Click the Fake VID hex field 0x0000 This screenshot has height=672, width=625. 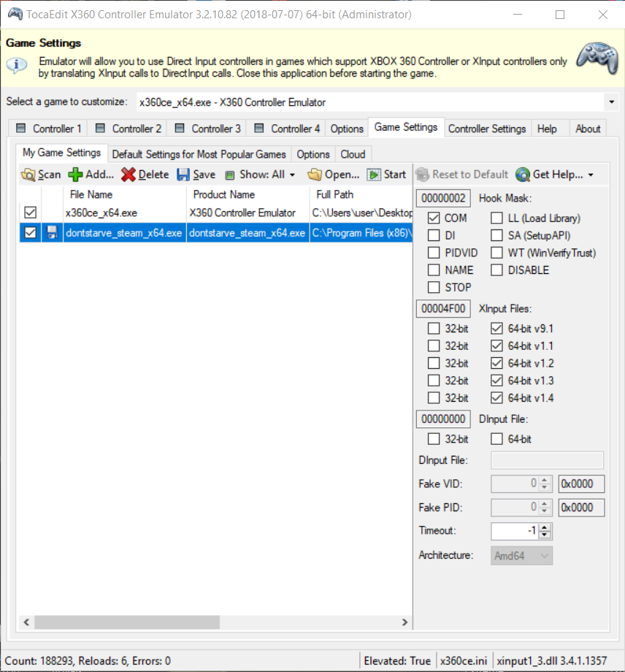(x=581, y=484)
